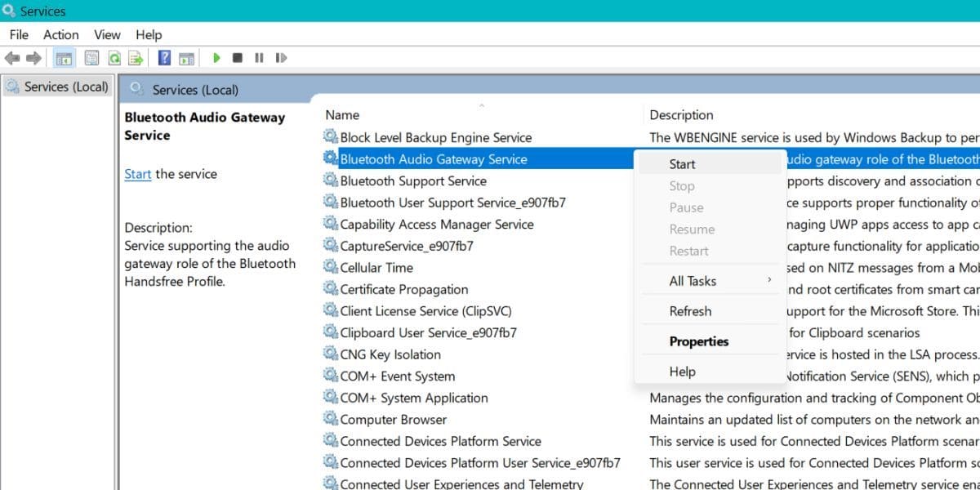Open the Action menu
This screenshot has height=490, width=980.
tap(60, 34)
